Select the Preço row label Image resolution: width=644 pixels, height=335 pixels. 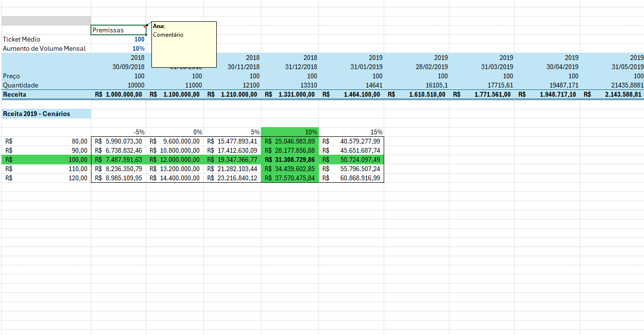(x=46, y=76)
